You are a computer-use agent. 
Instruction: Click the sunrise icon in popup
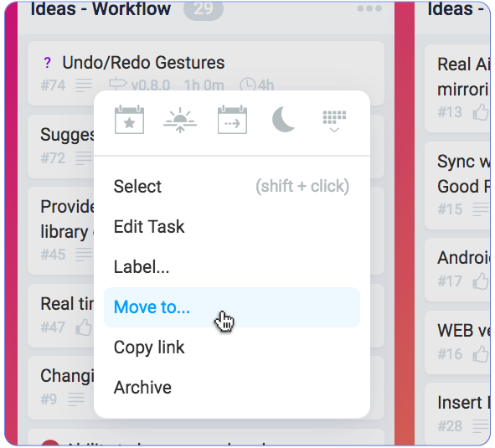pos(180,121)
